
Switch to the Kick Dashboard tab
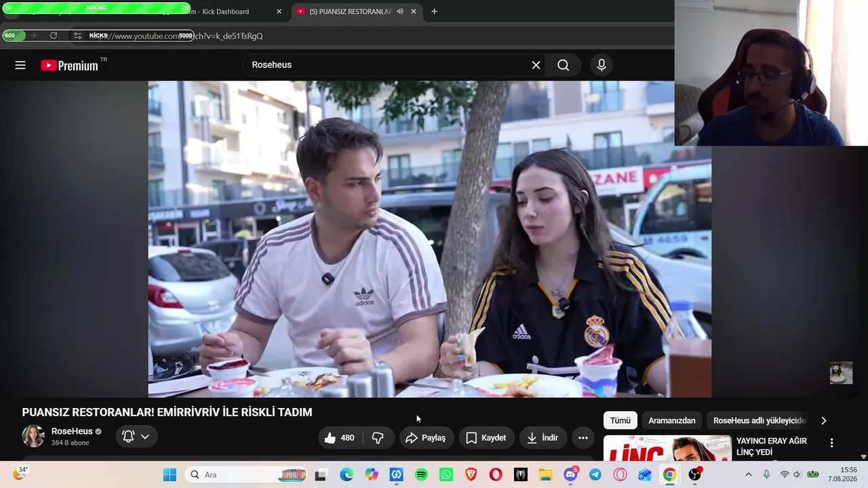pyautogui.click(x=224, y=12)
